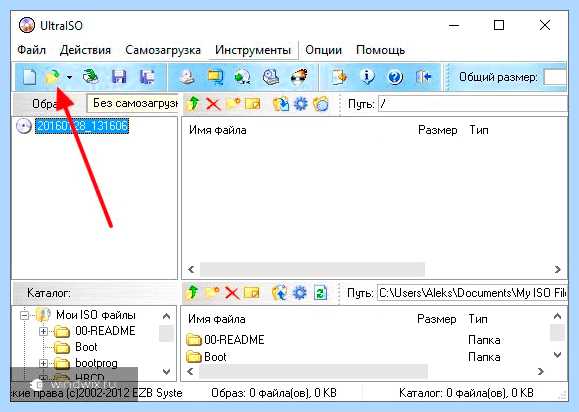Click the Add files icon in the main toolbar
This screenshot has width=579, height=412.
pyautogui.click(x=339, y=77)
